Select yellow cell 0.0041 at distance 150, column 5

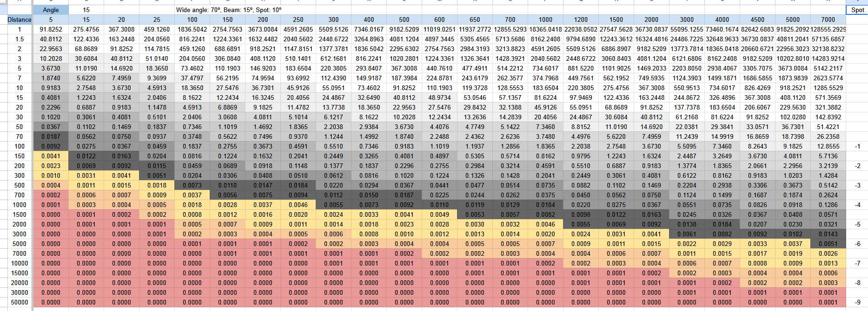(51, 156)
